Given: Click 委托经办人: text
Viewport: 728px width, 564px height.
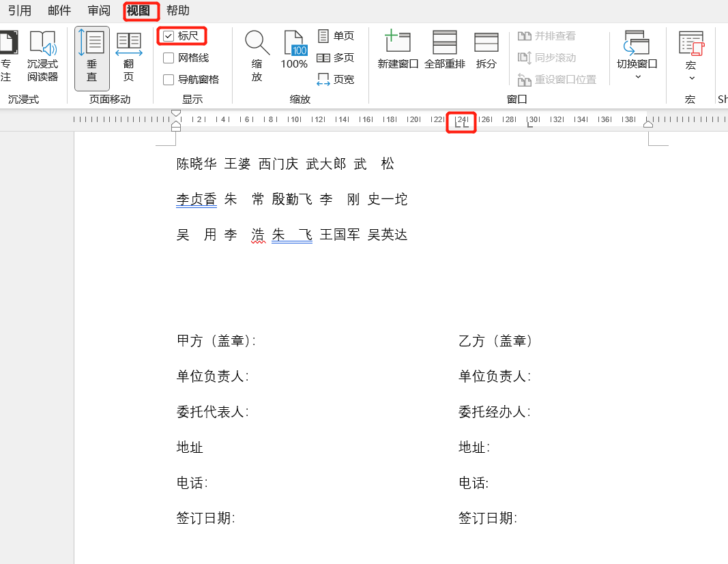Looking at the screenshot, I should pyautogui.click(x=495, y=412).
